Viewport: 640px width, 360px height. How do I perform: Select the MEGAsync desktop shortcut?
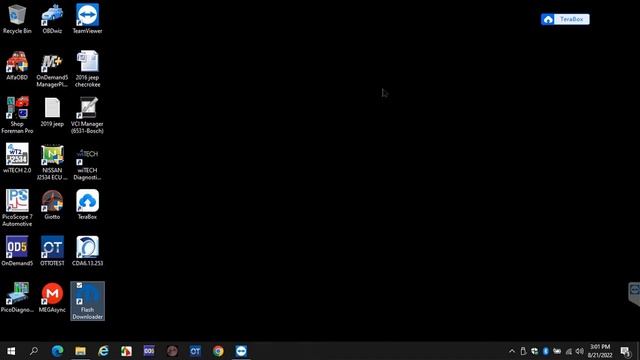click(52, 298)
